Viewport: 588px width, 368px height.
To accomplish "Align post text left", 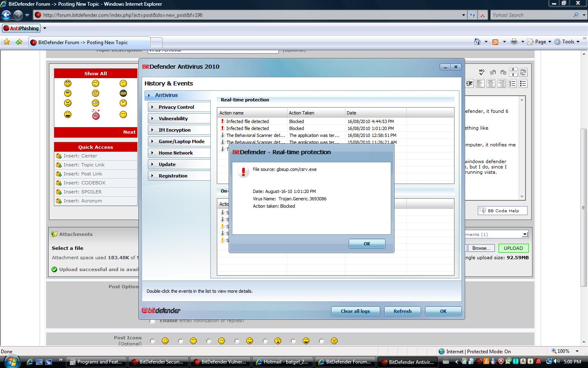I will tap(480, 83).
